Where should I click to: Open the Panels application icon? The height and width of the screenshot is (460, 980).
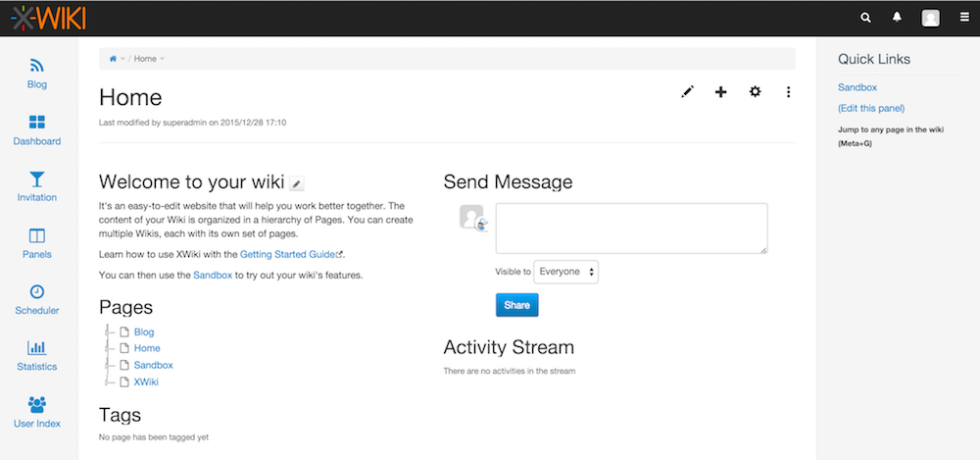click(37, 236)
